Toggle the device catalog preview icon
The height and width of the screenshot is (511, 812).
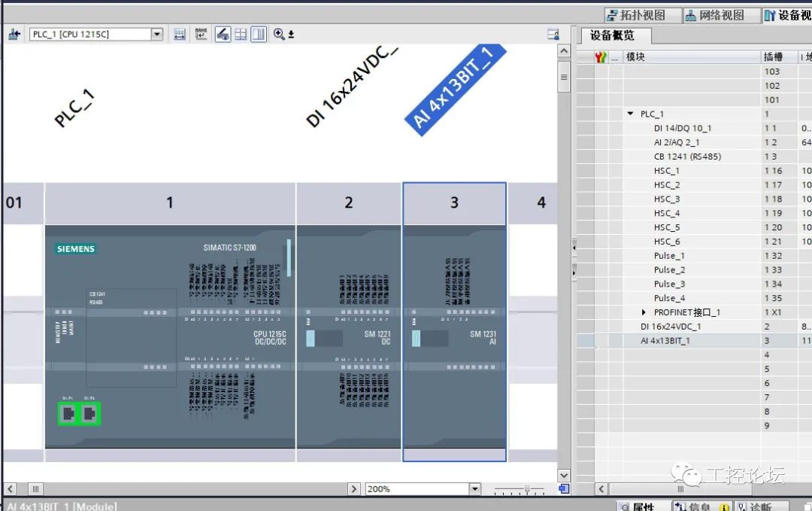[x=223, y=34]
